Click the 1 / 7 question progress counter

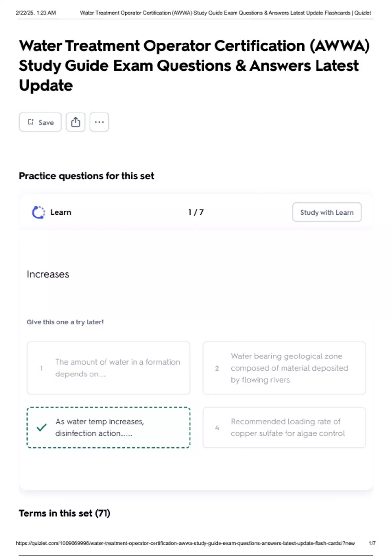pos(196,212)
